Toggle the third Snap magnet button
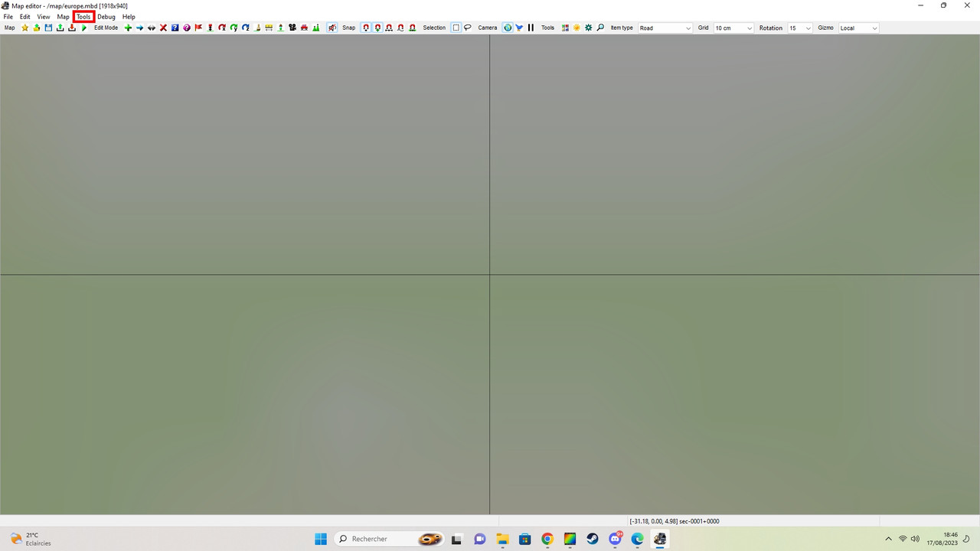The image size is (980, 551). [x=389, y=28]
